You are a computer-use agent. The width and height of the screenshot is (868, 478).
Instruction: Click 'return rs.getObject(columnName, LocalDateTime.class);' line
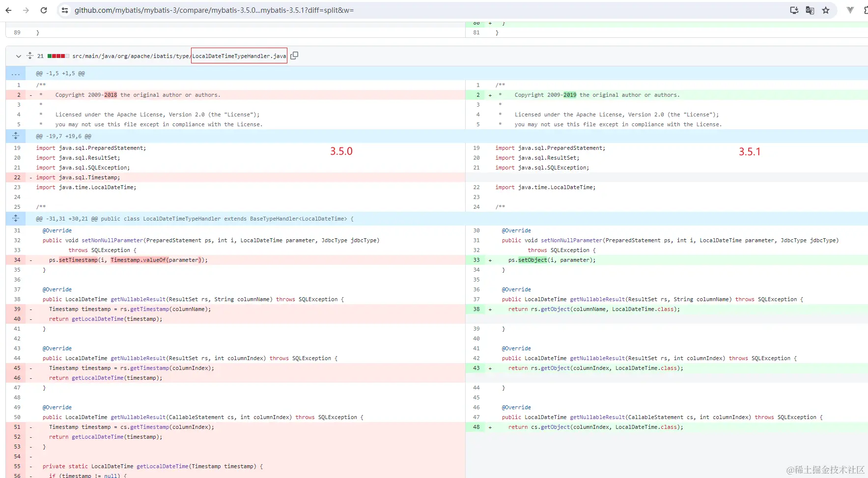[x=594, y=309]
